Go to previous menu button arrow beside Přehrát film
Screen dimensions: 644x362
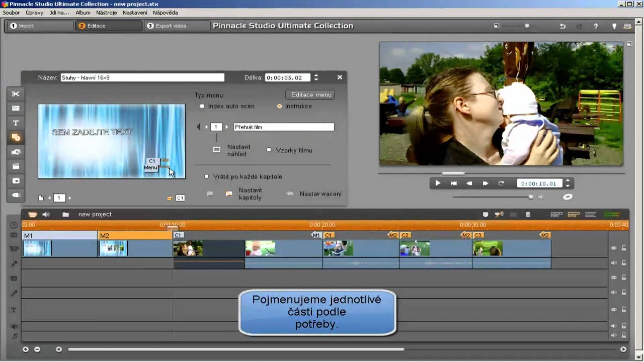(206, 127)
